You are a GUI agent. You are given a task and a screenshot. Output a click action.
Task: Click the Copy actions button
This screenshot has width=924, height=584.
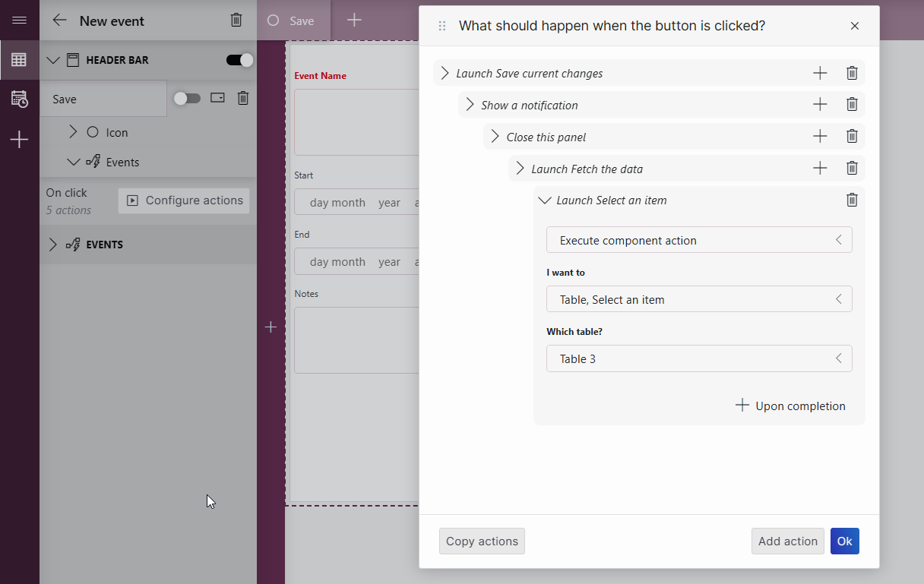click(482, 541)
